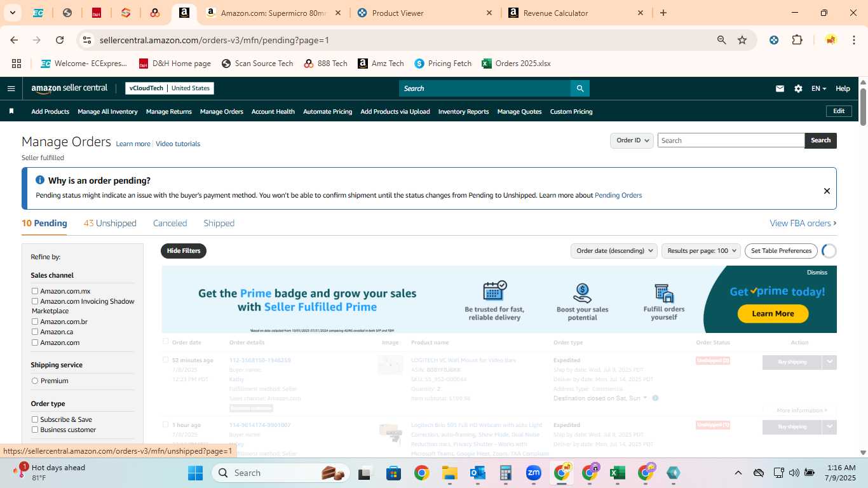Image resolution: width=868 pixels, height=488 pixels.
Task: Click the bookmark flag icon in navigation bar
Action: 11,111
